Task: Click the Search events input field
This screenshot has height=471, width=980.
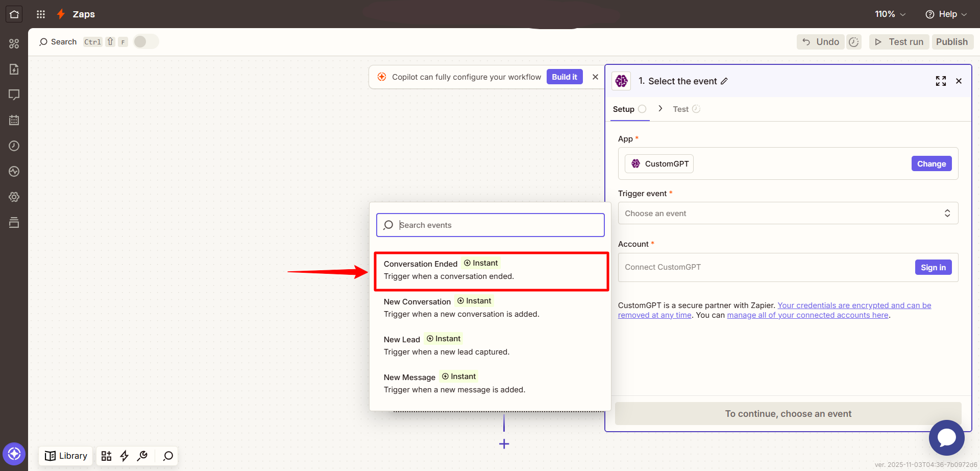Action: pyautogui.click(x=491, y=225)
